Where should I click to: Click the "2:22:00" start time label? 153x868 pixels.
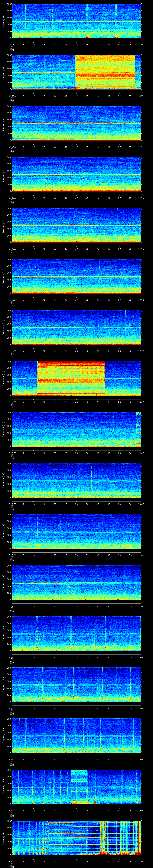(12, 657)
